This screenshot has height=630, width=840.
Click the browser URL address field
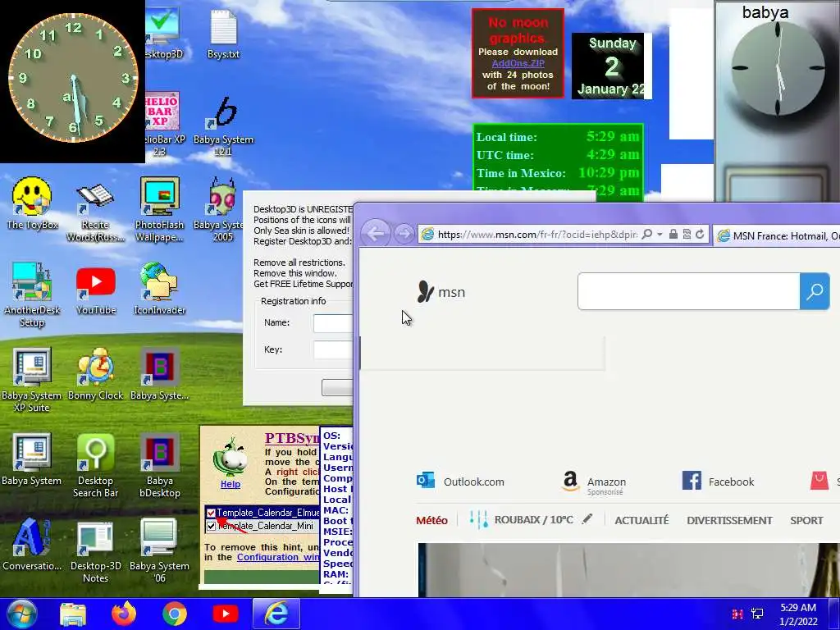point(537,234)
